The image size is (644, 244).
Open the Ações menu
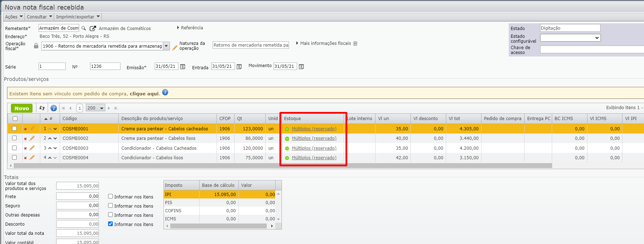tap(14, 17)
